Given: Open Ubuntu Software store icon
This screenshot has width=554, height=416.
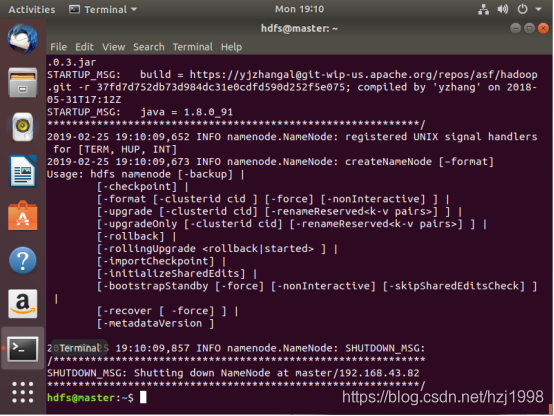Looking at the screenshot, I should pyautogui.click(x=23, y=216).
